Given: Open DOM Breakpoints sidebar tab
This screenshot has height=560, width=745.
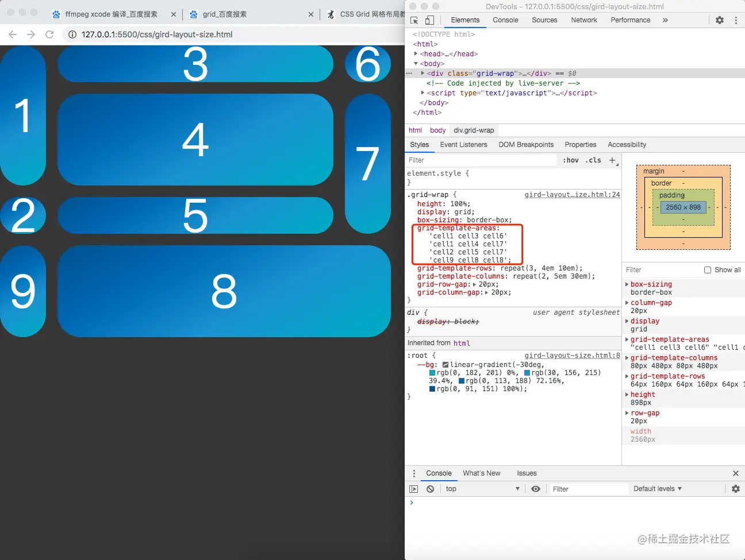Looking at the screenshot, I should [526, 145].
